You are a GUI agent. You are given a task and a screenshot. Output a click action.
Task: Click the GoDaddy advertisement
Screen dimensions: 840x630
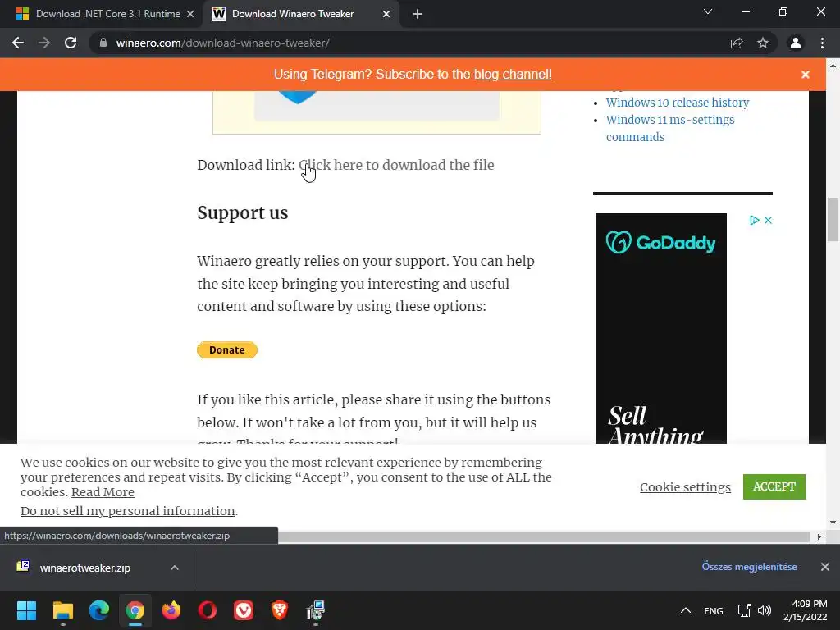click(661, 328)
